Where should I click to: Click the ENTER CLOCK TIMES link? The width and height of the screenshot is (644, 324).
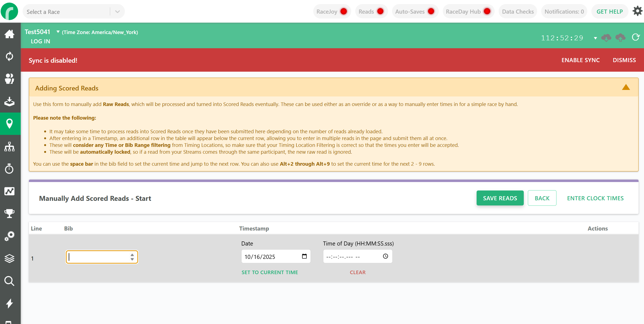[595, 198]
